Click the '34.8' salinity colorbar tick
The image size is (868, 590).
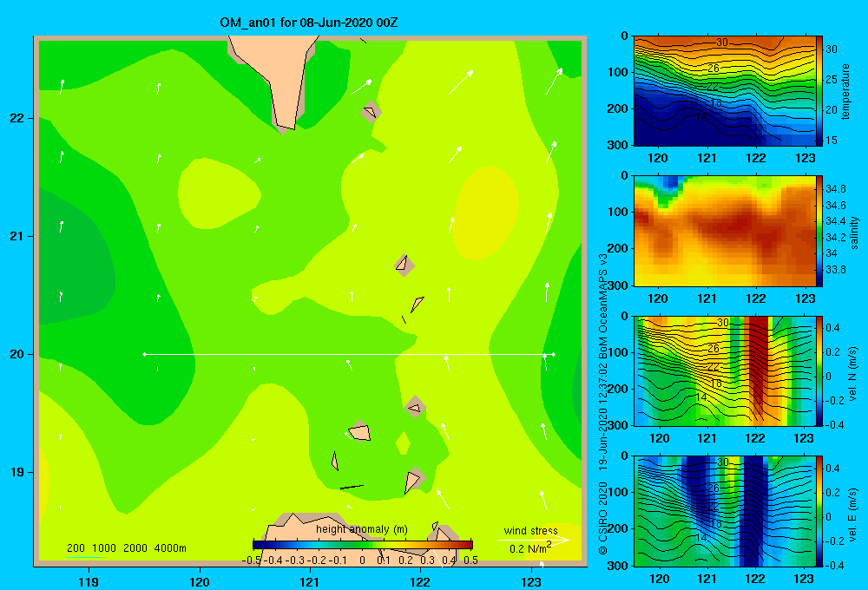click(835, 189)
